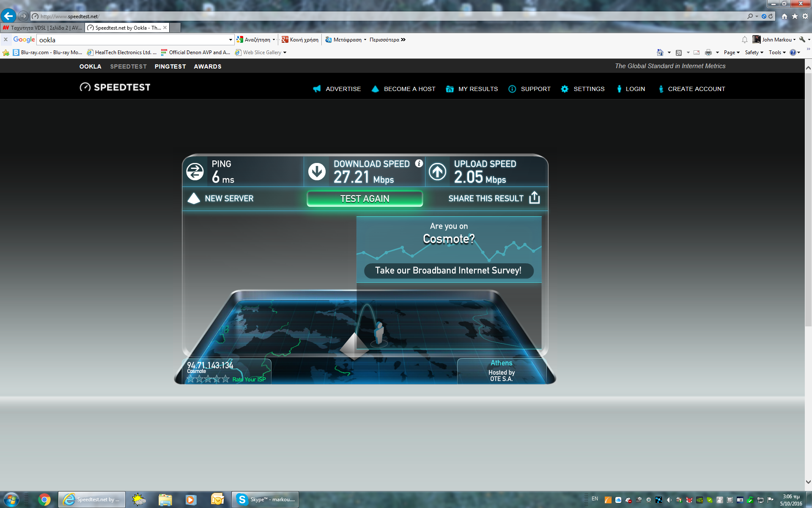Open Favorites star icon at top right
This screenshot has width=812, height=508.
tap(795, 16)
